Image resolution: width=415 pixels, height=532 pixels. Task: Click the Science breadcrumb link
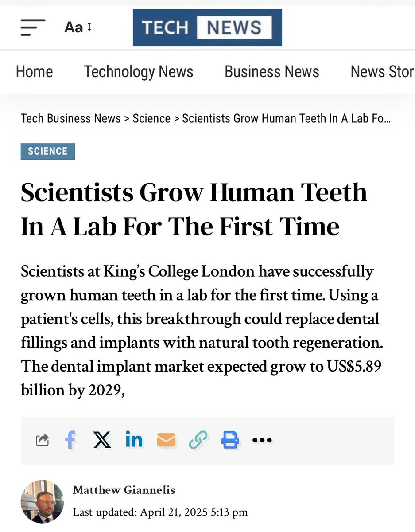pos(151,119)
